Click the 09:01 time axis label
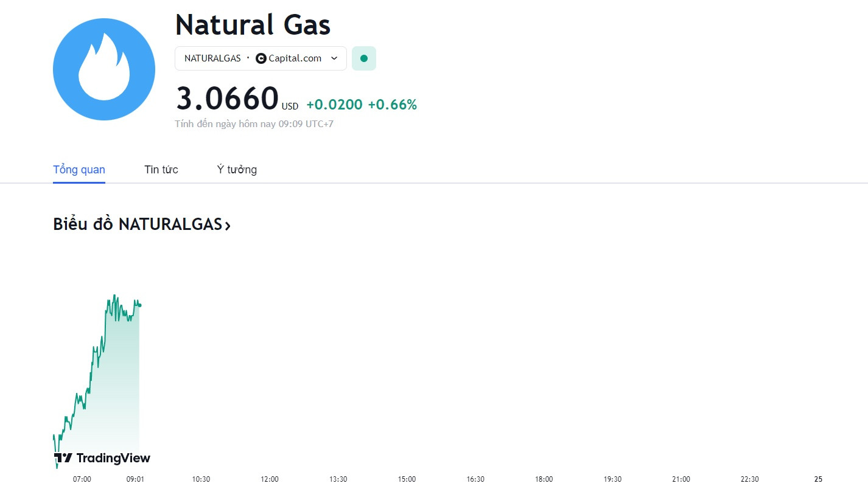 coord(135,479)
